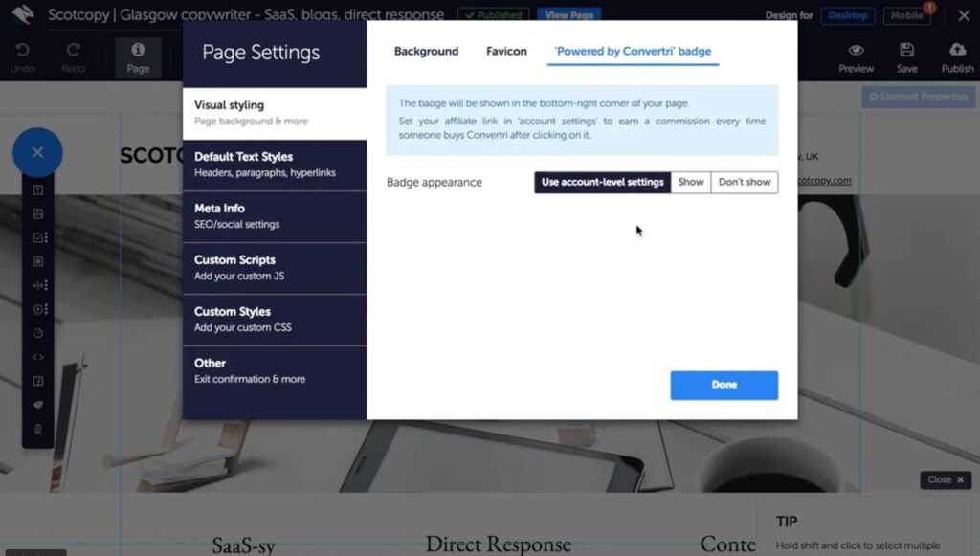This screenshot has height=556, width=980.
Task: Open Default Text Styles settings section
Action: pyautogui.click(x=275, y=165)
